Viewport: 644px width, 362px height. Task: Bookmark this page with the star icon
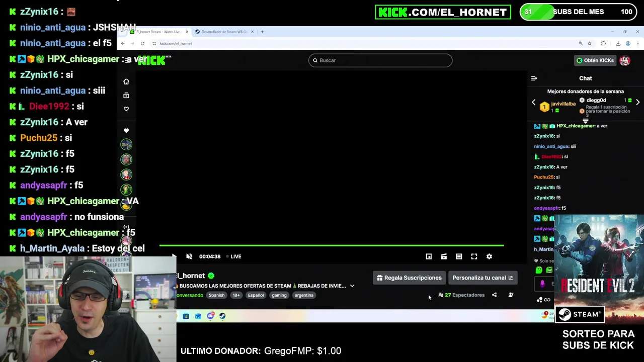click(x=590, y=44)
